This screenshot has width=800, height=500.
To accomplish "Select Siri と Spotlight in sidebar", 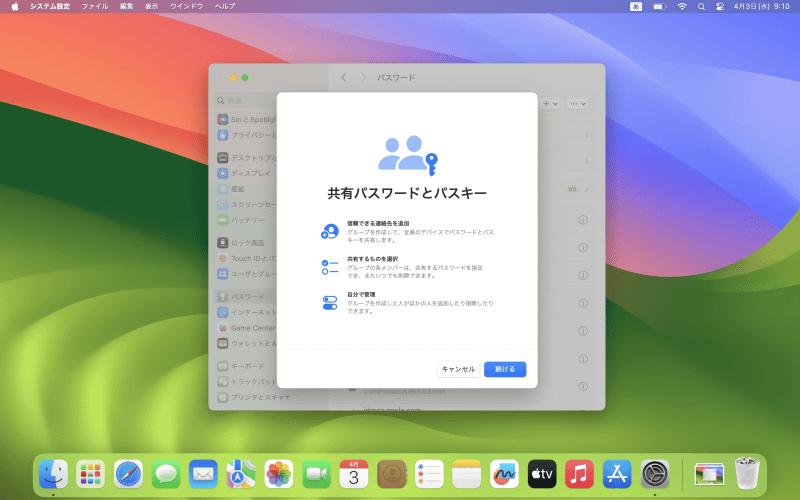I will 247,119.
